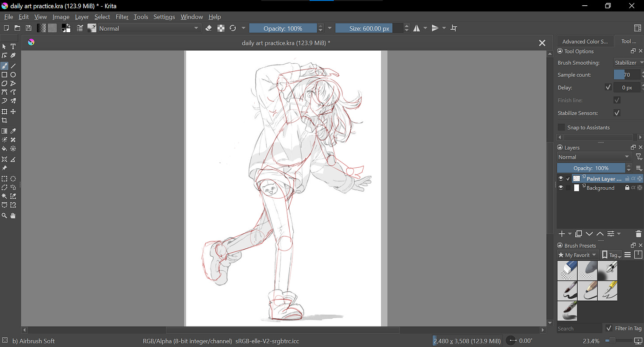644x347 pixels.
Task: Disable Stabilize Sensors checkbox
Action: (617, 113)
